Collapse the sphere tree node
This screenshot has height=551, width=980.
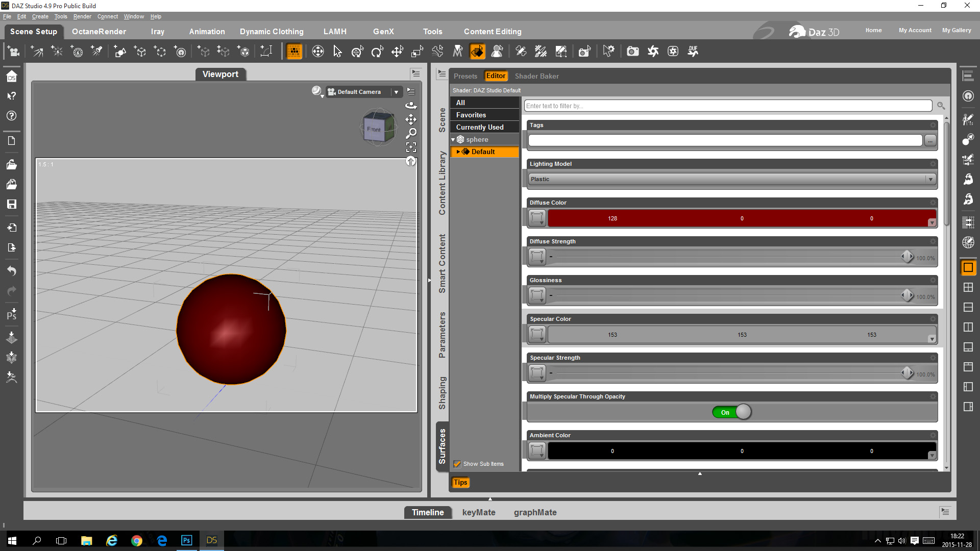tap(453, 139)
